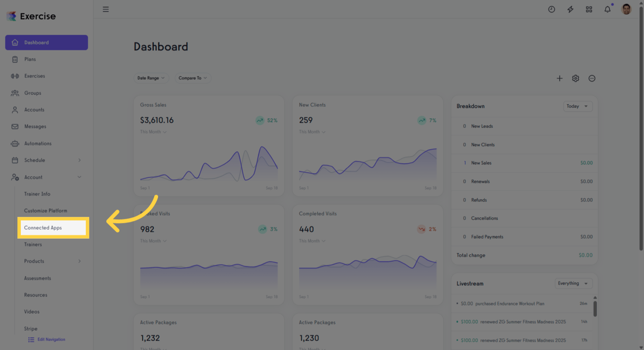Viewport: 644px width, 350px height.
Task: Open the user profile avatar
Action: pos(627,9)
